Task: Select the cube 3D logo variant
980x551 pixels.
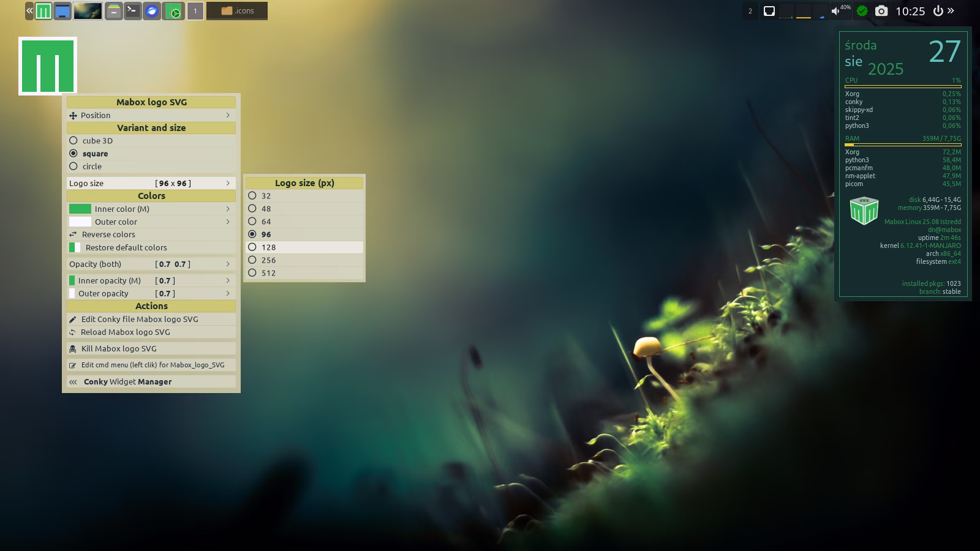Action: (x=97, y=141)
